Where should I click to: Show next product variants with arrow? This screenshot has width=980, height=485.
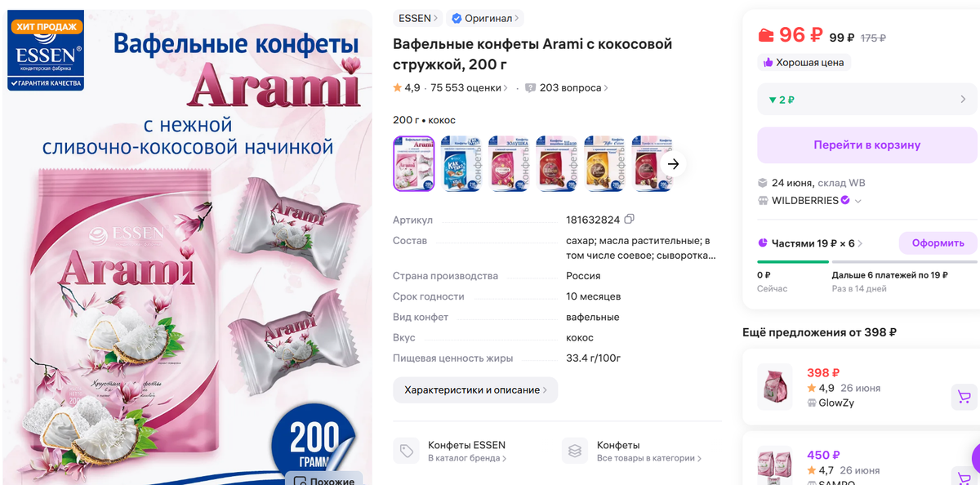[673, 164]
